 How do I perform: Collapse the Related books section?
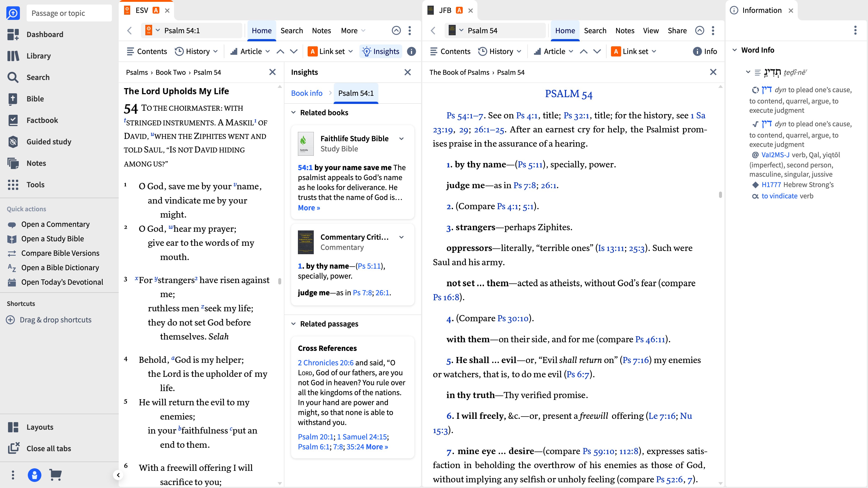click(x=293, y=113)
